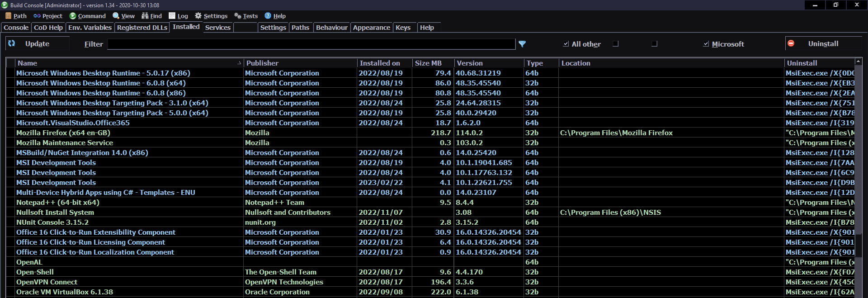Open the Command menu with green play icon
This screenshot has height=298, width=868.
pyautogui.click(x=87, y=16)
